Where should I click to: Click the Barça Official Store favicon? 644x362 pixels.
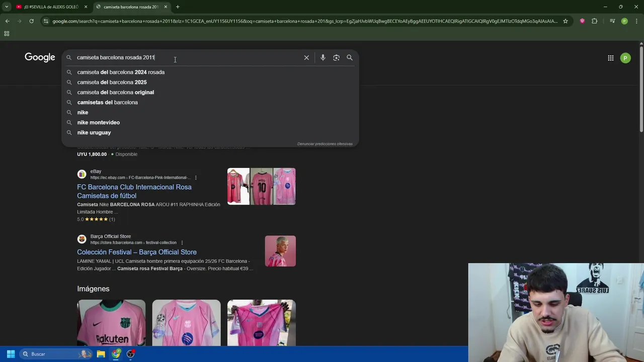(82, 239)
